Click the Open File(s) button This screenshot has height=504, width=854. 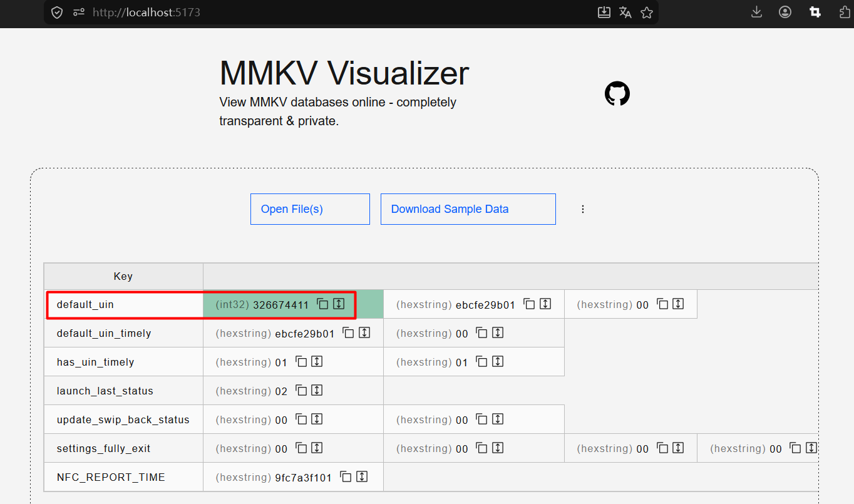pos(310,209)
